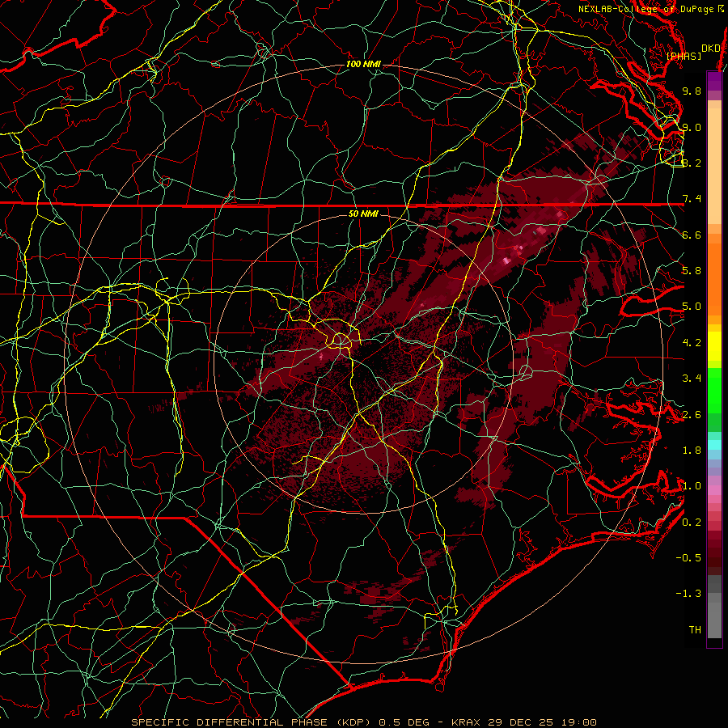Pick the purple swatch atop the color bar
Viewport: 728px width, 728px height.
coord(714,81)
